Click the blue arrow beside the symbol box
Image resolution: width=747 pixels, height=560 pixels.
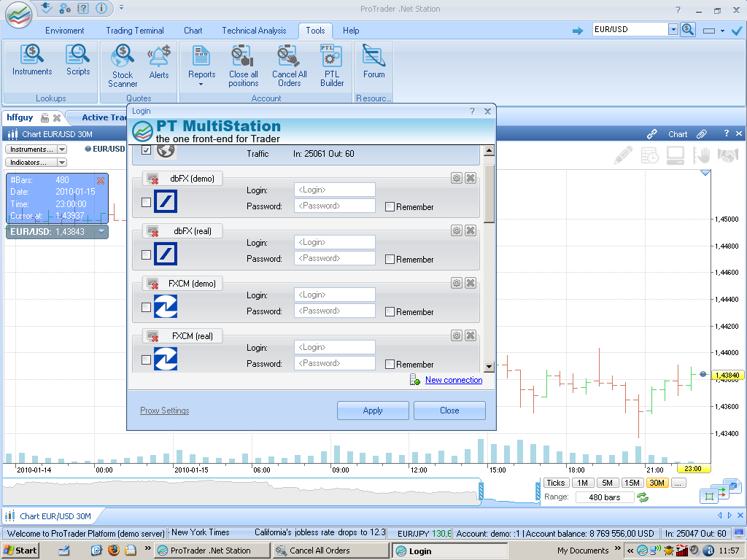(578, 31)
